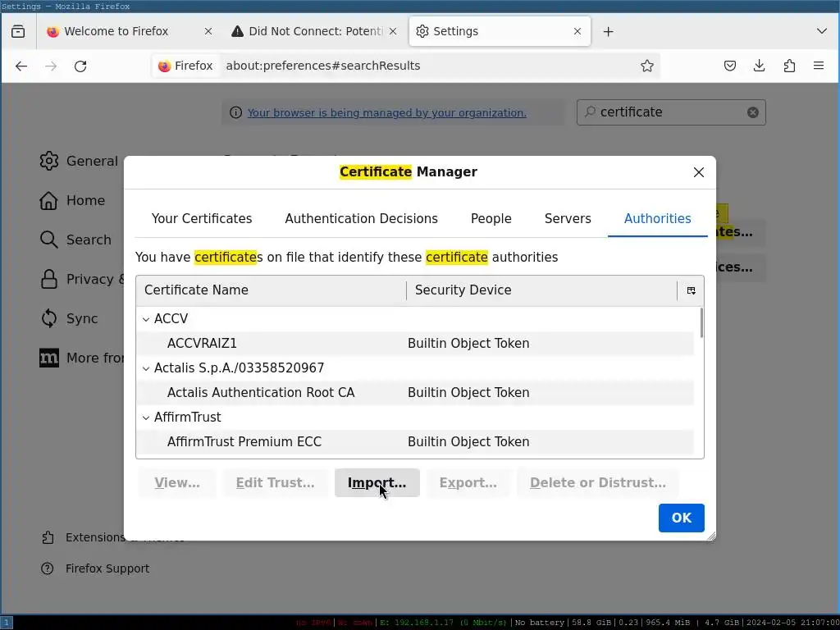Open the Home settings category
The height and width of the screenshot is (630, 840).
(72, 200)
